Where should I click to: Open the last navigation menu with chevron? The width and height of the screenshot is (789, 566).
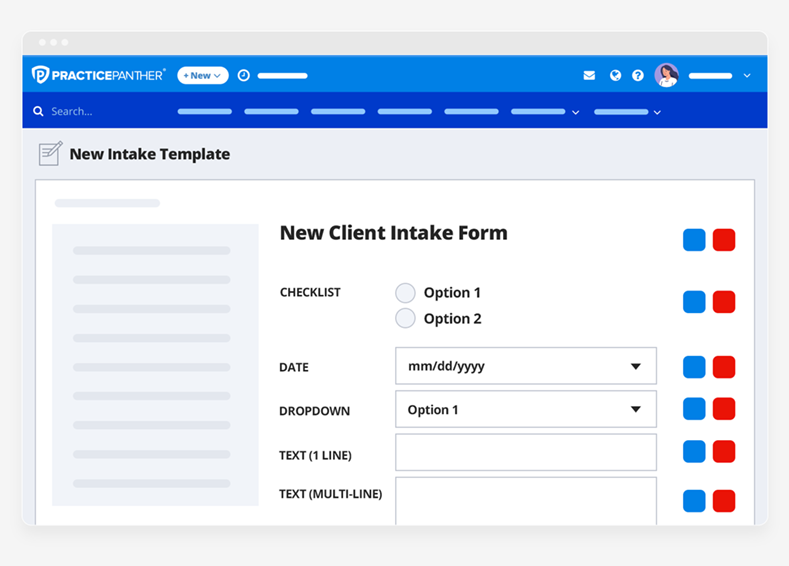click(627, 112)
